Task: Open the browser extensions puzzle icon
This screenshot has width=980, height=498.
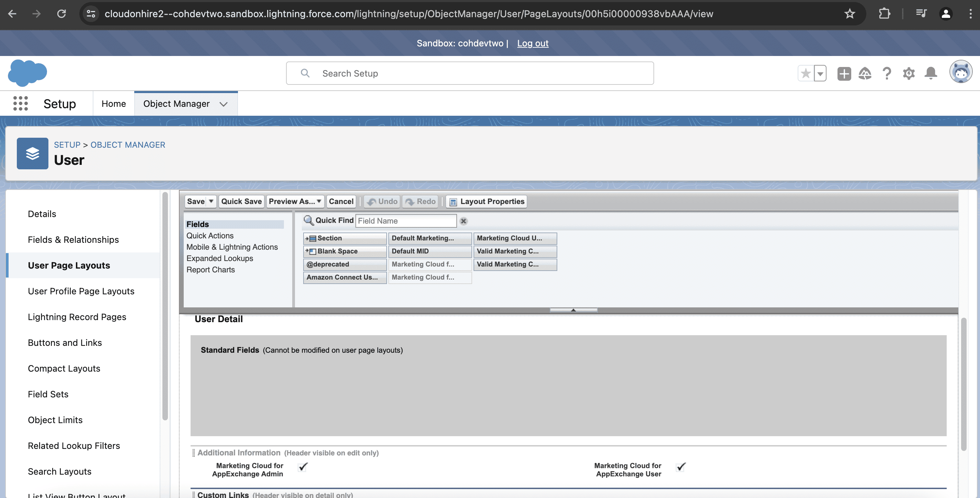Action: coord(885,14)
